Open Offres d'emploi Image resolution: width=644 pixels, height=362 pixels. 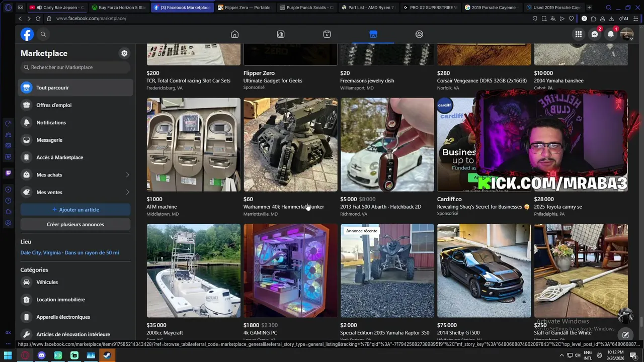[x=75, y=105]
